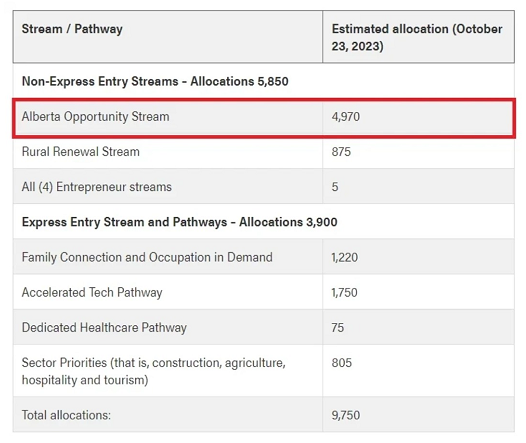Select the Healthcare Pathway value 75
The height and width of the screenshot is (443, 526).
pyautogui.click(x=338, y=328)
